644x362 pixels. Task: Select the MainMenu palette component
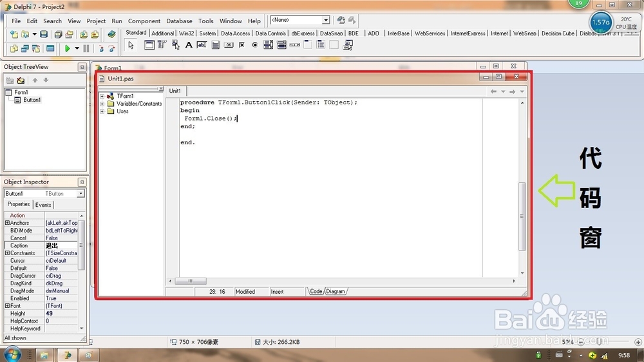pyautogui.click(x=162, y=45)
